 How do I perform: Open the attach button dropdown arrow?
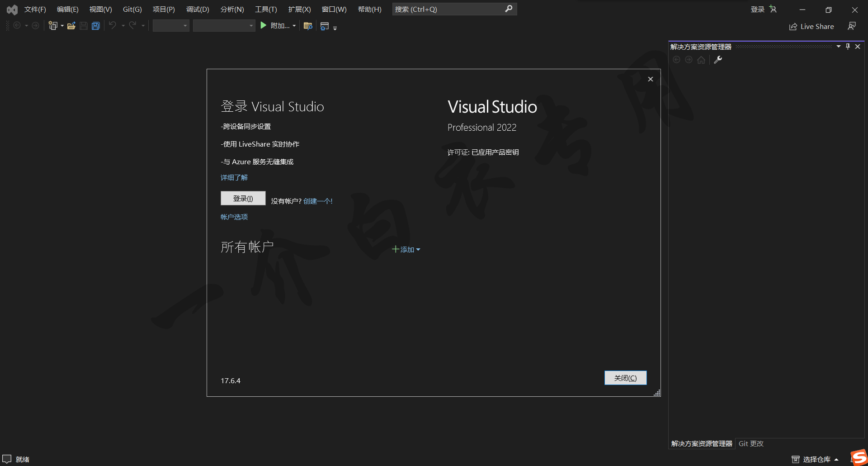pyautogui.click(x=294, y=26)
